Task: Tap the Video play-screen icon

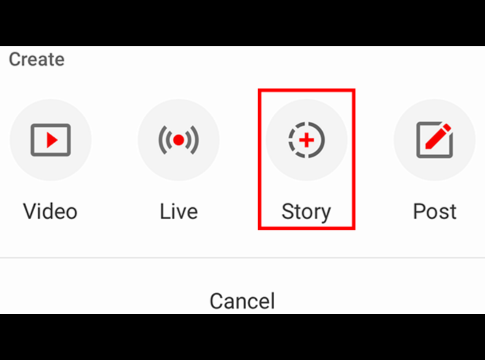Action: pos(51,140)
